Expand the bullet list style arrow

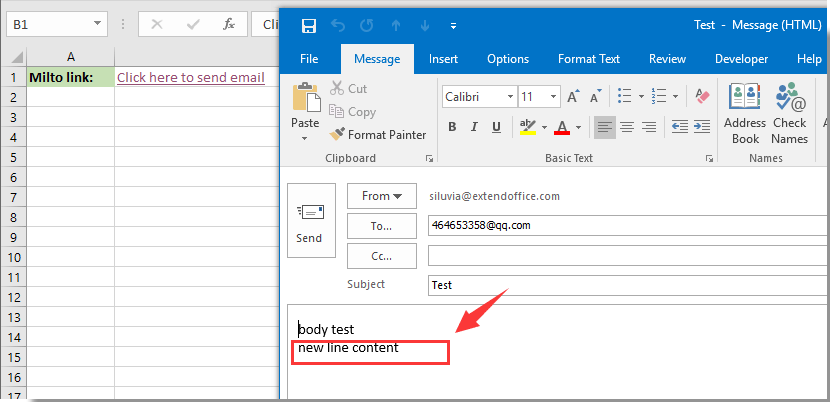(641, 96)
